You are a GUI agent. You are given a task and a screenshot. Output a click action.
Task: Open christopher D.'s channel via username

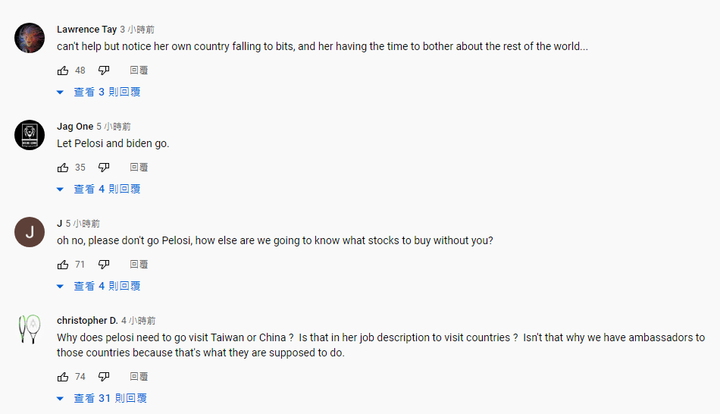point(87,320)
